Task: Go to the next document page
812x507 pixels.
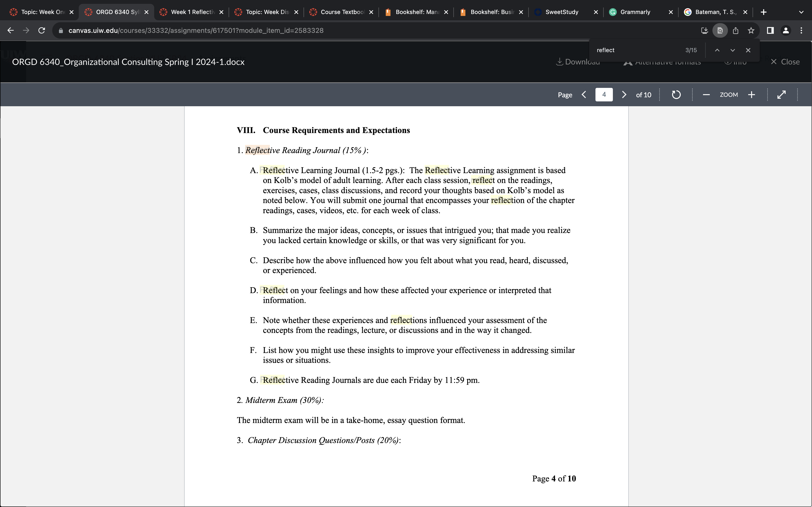Action: [x=624, y=95]
